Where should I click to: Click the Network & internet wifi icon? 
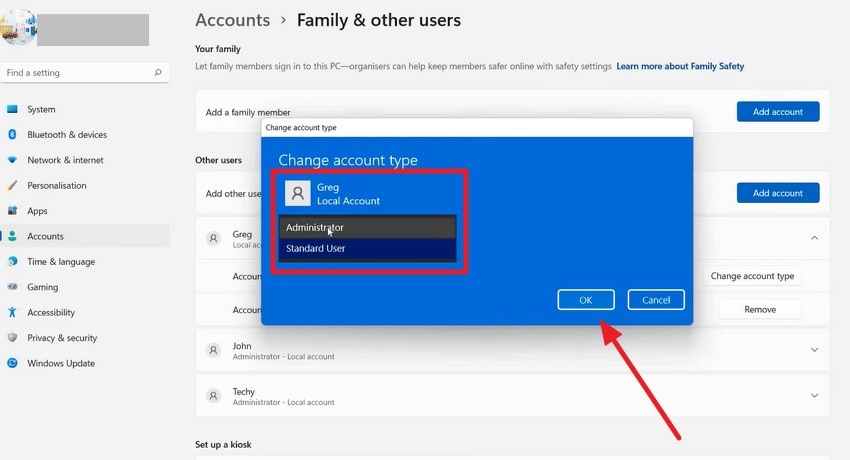point(12,160)
